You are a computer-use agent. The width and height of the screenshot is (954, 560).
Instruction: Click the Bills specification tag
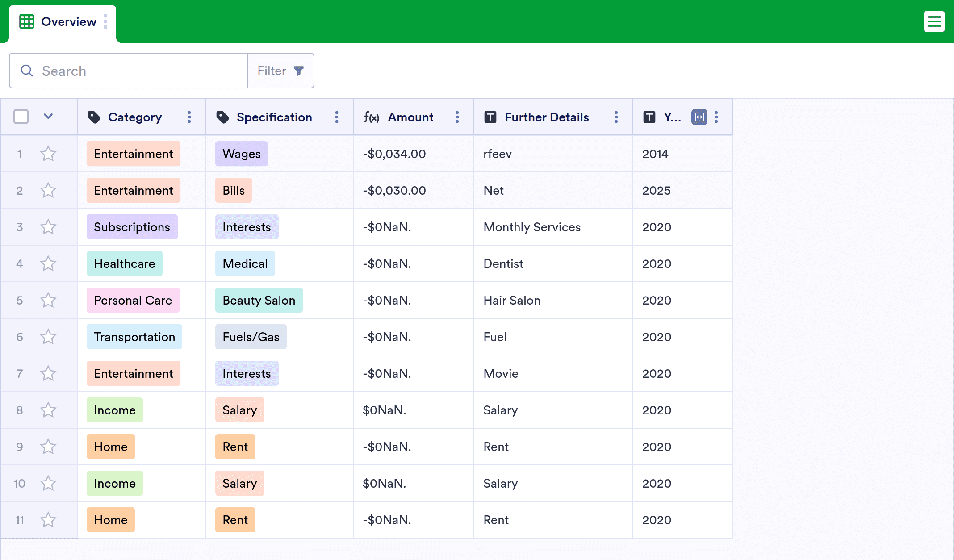[x=234, y=190]
